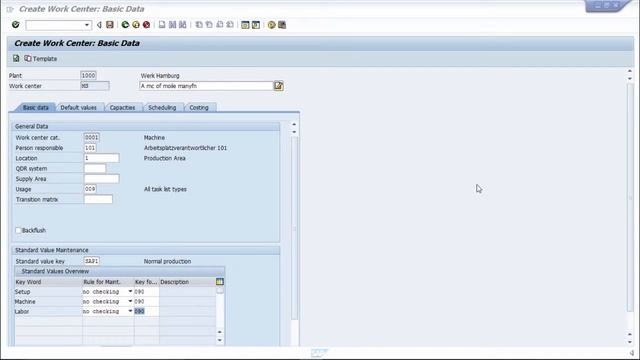Click the Person responsible field
640x360 pixels.
tap(90, 148)
